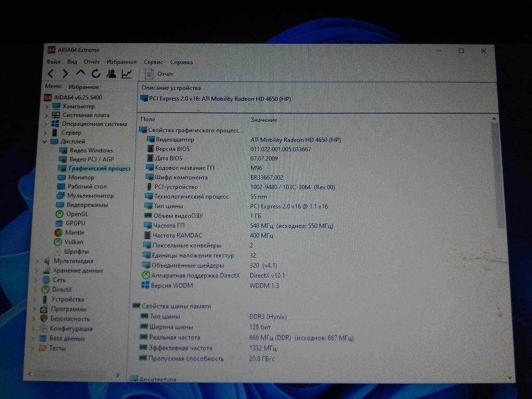Select the Объем видеоОЗУ row
The width and height of the screenshot is (532, 399).
(203, 216)
